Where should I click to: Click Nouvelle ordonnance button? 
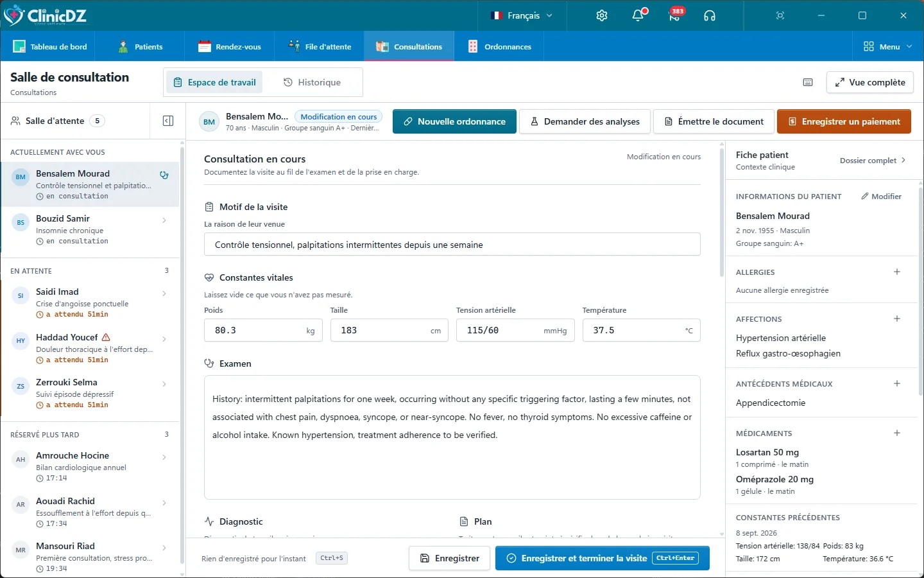tap(454, 121)
